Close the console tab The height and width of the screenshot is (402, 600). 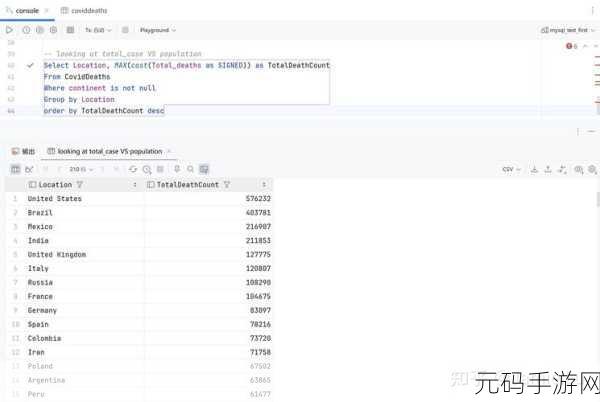47,11
